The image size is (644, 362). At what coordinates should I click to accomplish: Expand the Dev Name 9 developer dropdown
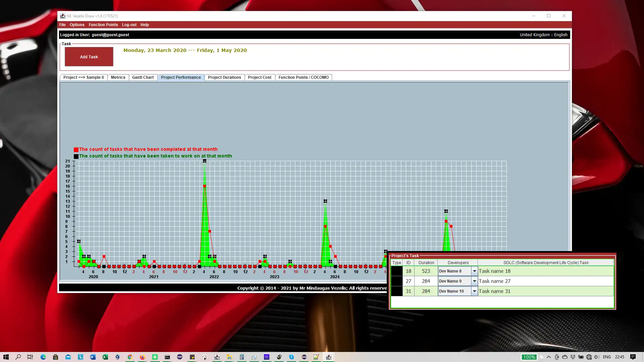pyautogui.click(x=474, y=281)
